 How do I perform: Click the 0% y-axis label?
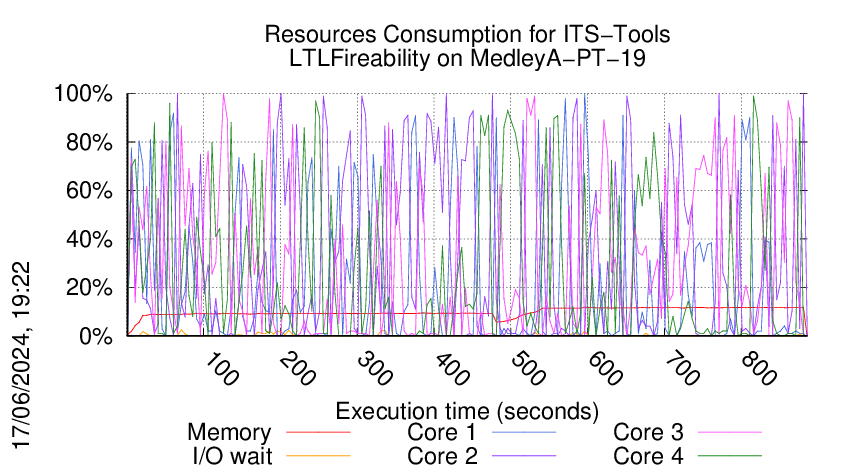tap(96, 336)
